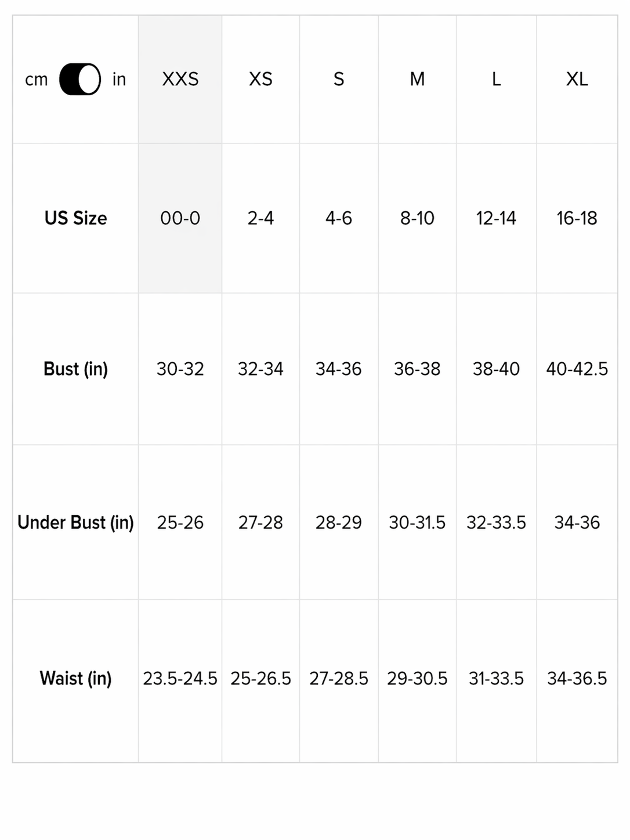The height and width of the screenshot is (840, 630).
Task: Click the 23.5-24.5 waist measurement cell
Action: (180, 678)
